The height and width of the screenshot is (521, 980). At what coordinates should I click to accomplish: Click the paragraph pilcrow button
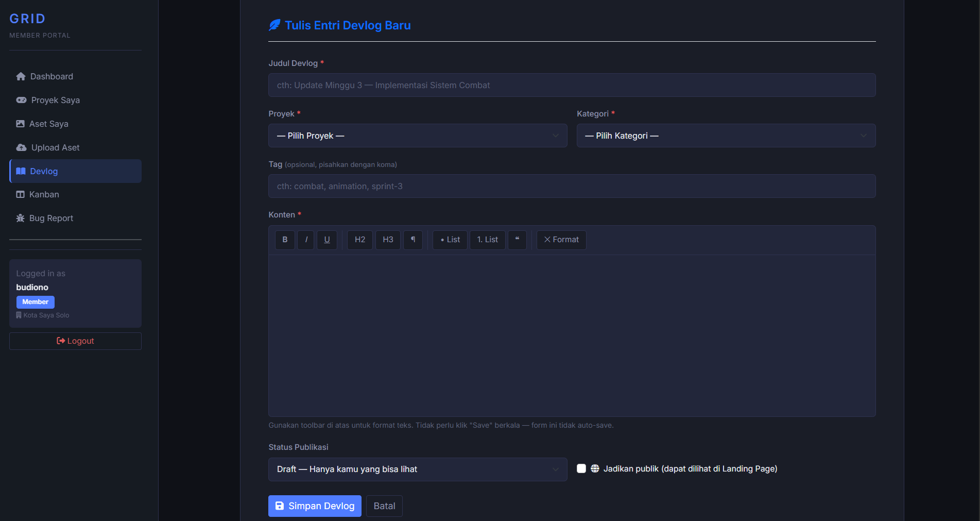413,240
